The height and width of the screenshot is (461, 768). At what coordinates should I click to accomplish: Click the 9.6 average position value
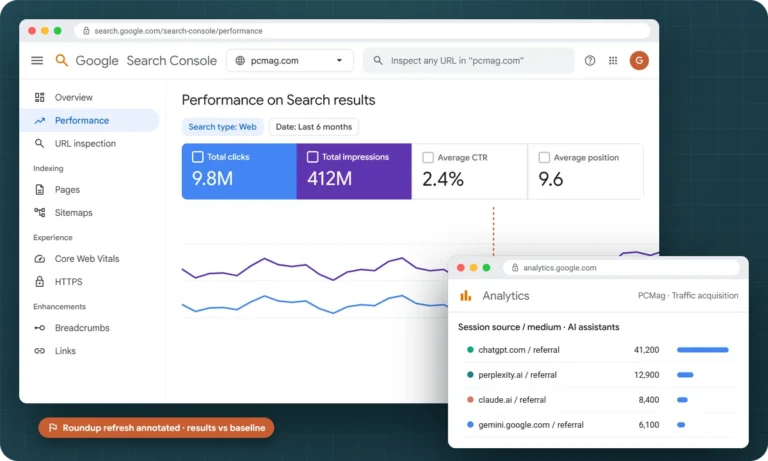tap(551, 179)
